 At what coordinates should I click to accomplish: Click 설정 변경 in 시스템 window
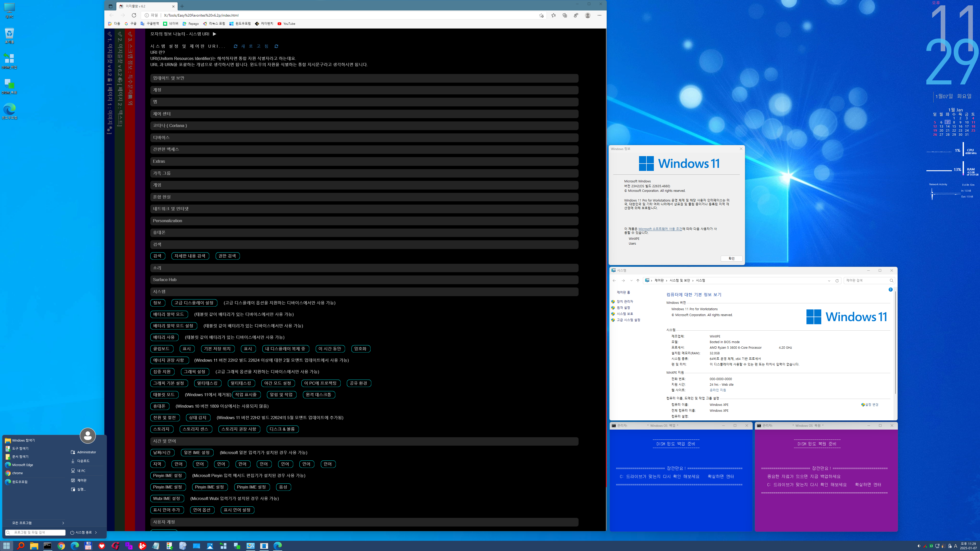[872, 405]
